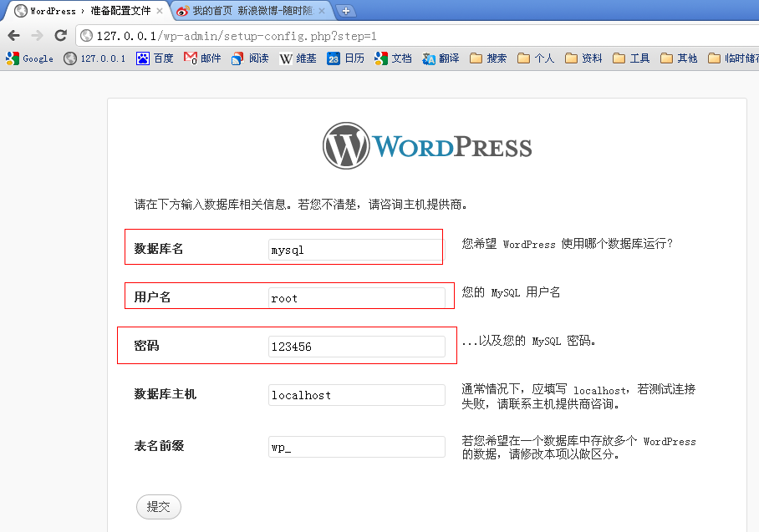Click the 数据库主机 field containing localhost

[x=356, y=395]
